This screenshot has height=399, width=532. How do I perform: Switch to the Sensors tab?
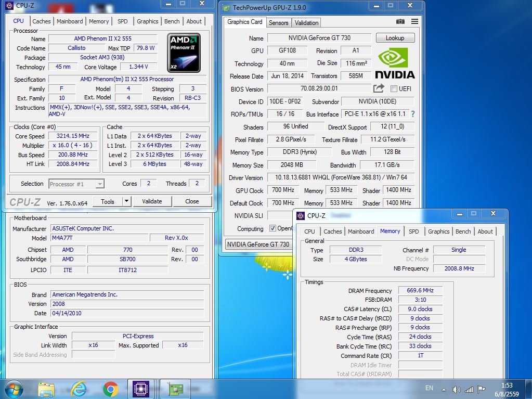point(278,23)
